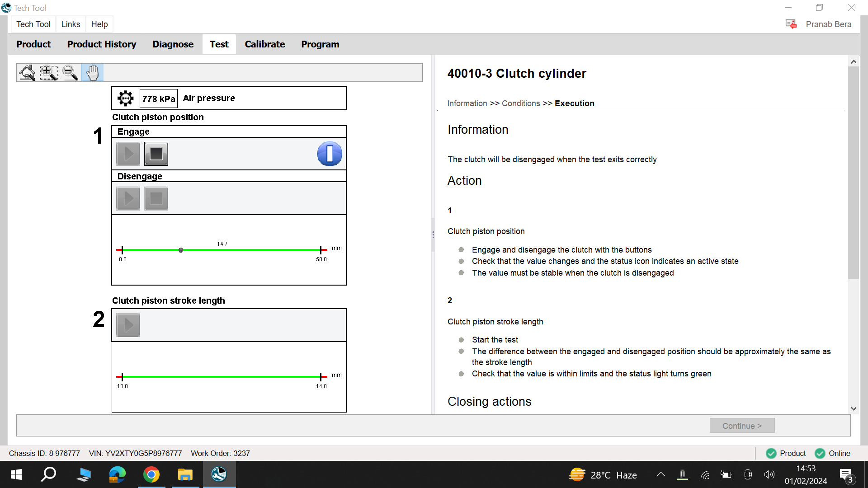Click scroll down arrow in instructions panel
This screenshot has height=488, width=868.
854,408
